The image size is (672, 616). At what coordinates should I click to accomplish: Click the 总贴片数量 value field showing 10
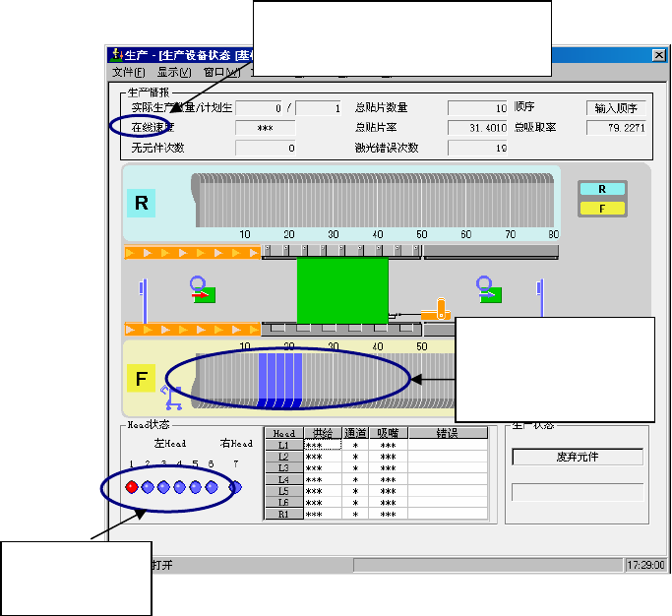[477, 108]
